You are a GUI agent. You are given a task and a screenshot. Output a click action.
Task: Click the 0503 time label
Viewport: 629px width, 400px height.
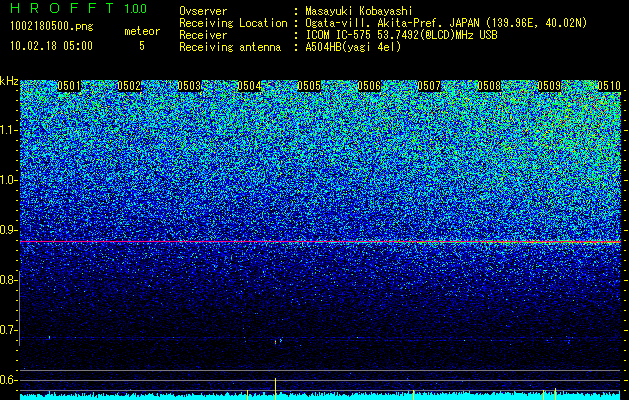(x=189, y=86)
